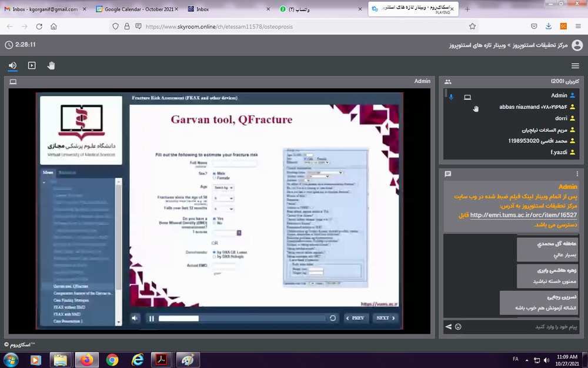This screenshot has width=588, height=368.
Task: Open the Age dropdown in the form
Action: pos(223,187)
